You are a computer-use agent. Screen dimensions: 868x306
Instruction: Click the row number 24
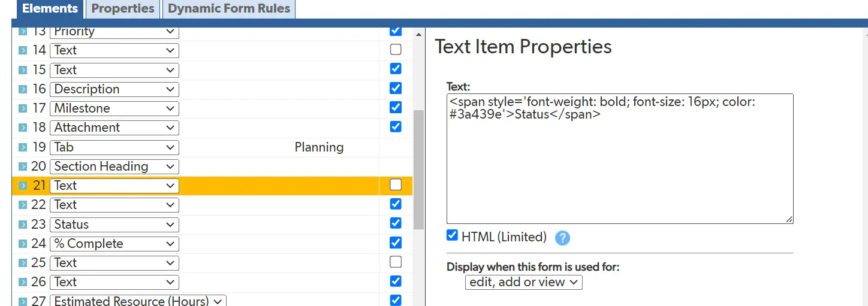(40, 244)
